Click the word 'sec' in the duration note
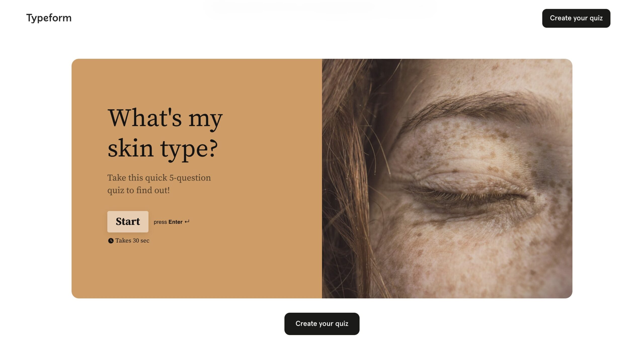 (145, 241)
